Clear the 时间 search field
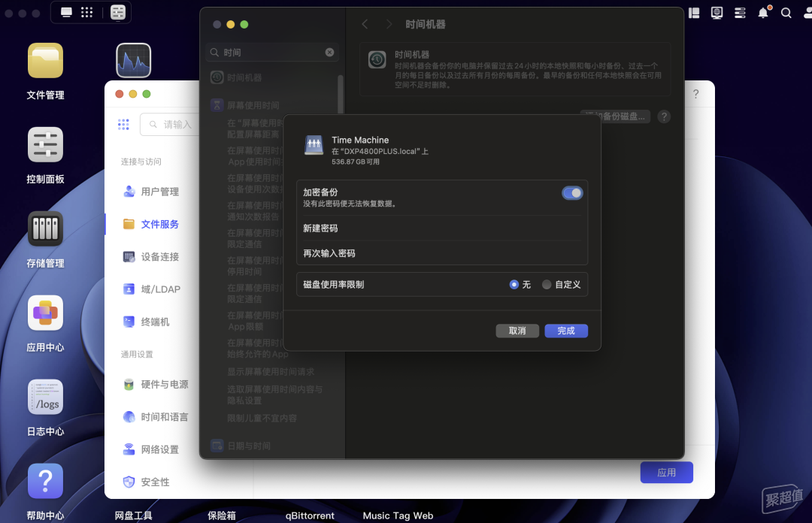Screen dimensions: 812x523 pos(329,53)
